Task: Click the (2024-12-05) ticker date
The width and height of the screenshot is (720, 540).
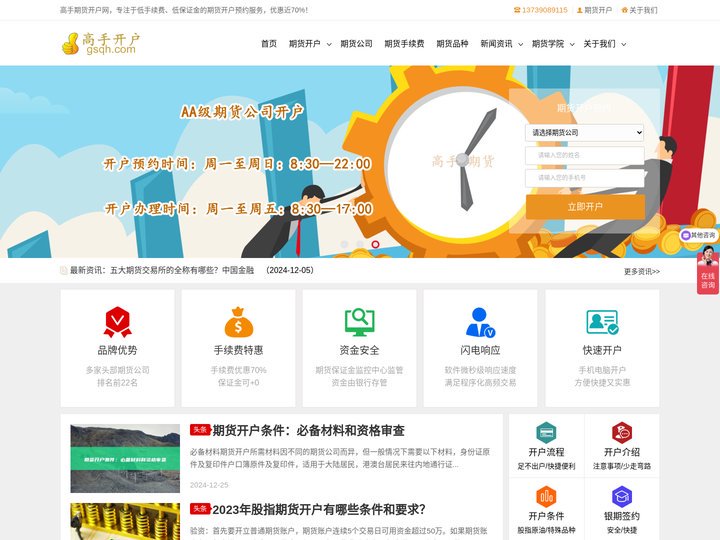Action: click(x=290, y=270)
